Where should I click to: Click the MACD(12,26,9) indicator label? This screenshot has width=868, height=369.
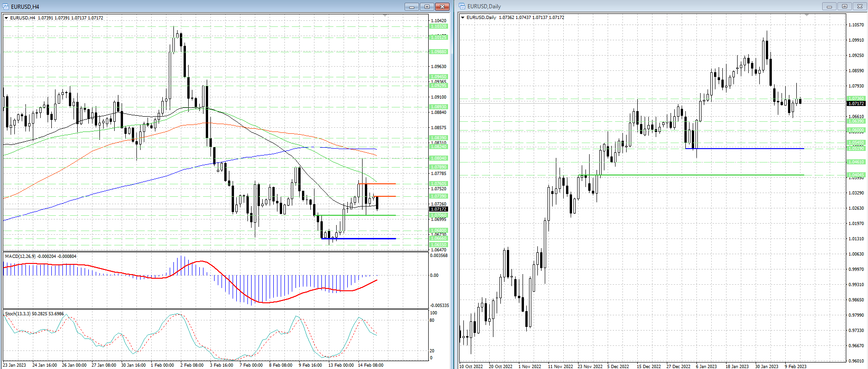(41, 256)
